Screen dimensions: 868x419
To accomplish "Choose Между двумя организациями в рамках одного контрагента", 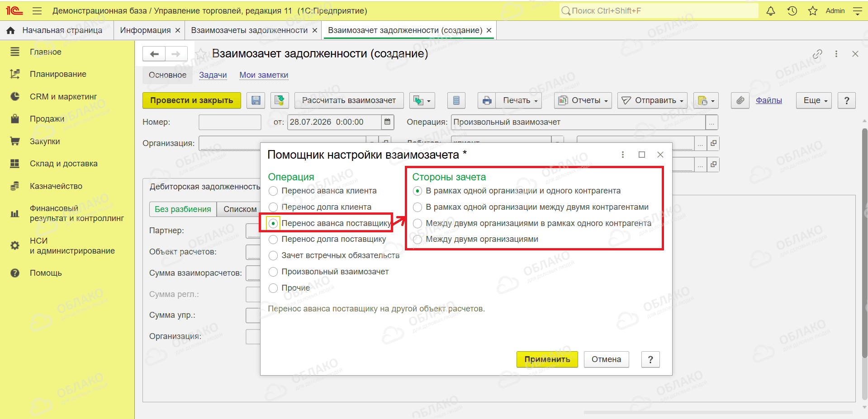I will pyautogui.click(x=417, y=224).
